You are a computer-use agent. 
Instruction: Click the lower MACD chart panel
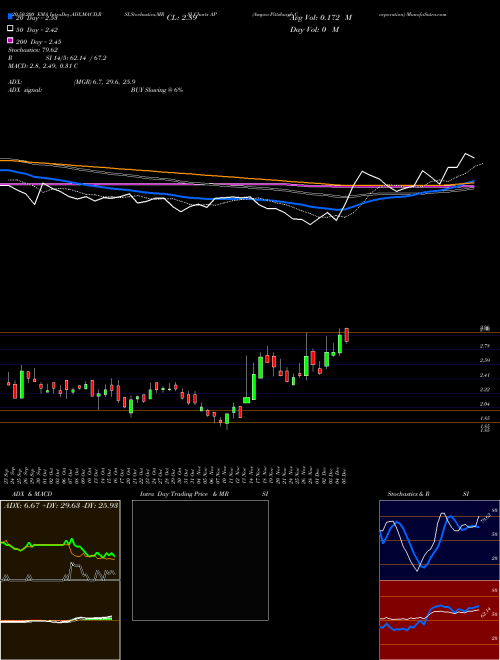point(60,620)
